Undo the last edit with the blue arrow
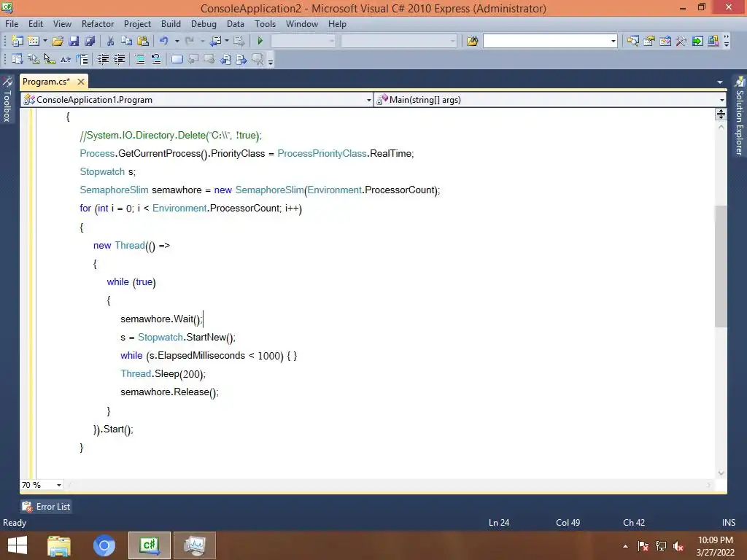This screenshot has height=560, width=747. [164, 41]
